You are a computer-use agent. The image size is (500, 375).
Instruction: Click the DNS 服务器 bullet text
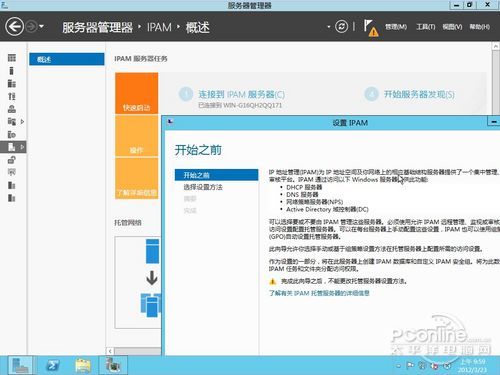pos(302,194)
